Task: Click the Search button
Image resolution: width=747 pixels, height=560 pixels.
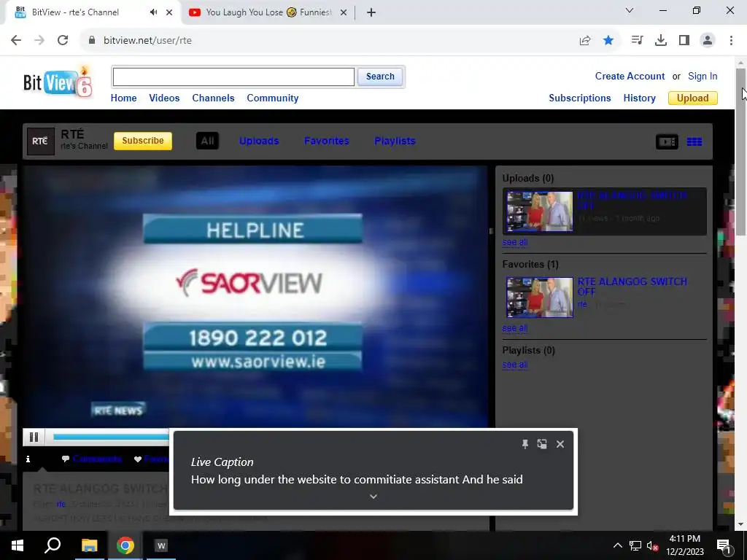Action: (380, 77)
